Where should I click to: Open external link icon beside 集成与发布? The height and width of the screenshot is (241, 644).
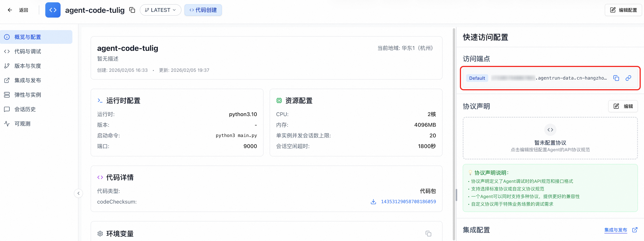[634, 230]
